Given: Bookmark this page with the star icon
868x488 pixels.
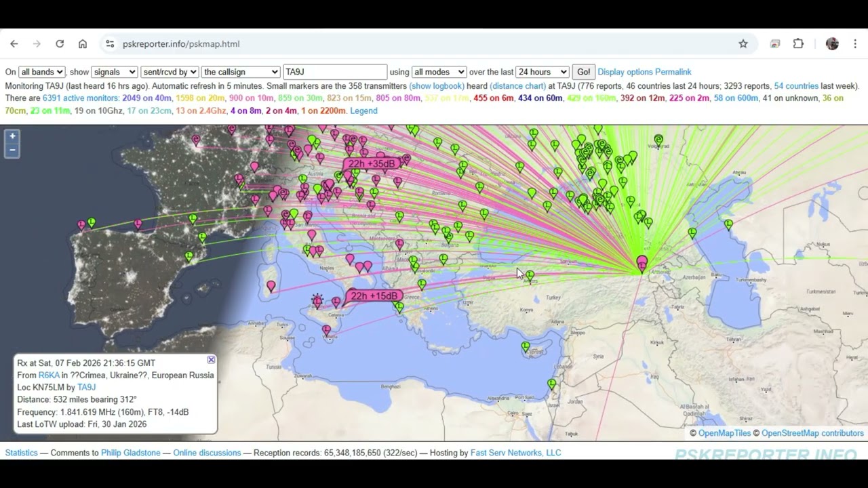Looking at the screenshot, I should pos(743,44).
